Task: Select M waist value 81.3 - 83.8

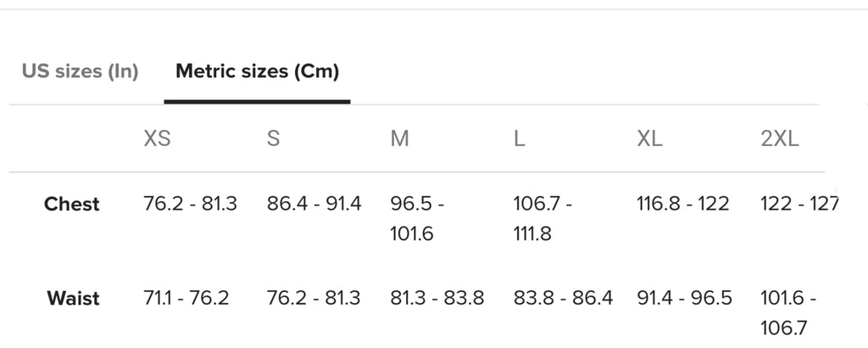Action: coord(437,299)
